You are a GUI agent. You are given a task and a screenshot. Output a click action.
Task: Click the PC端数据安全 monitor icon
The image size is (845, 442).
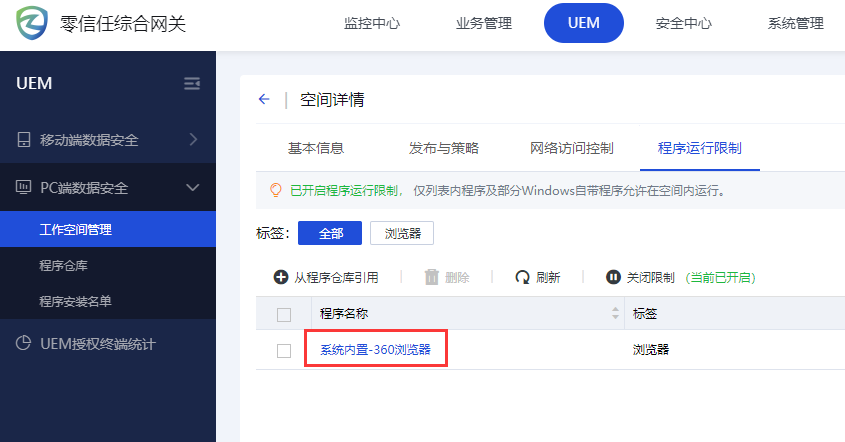click(24, 187)
